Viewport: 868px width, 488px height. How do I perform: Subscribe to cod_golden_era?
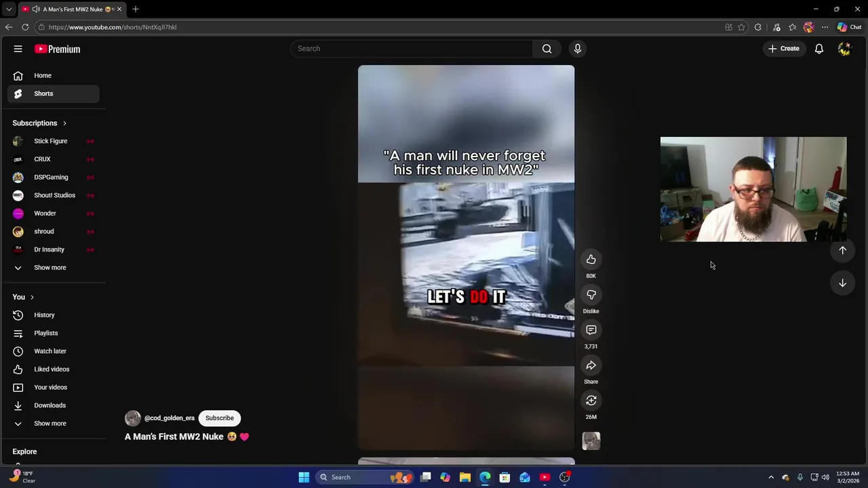pos(220,418)
